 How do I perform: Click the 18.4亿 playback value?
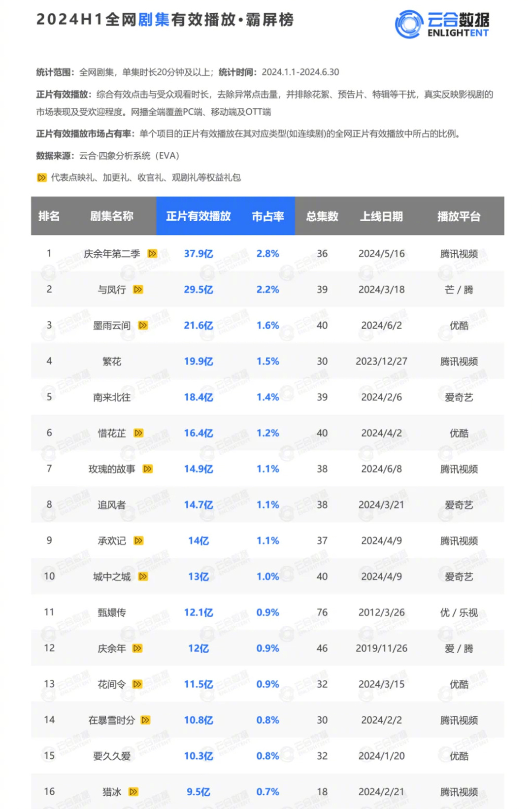199,397
